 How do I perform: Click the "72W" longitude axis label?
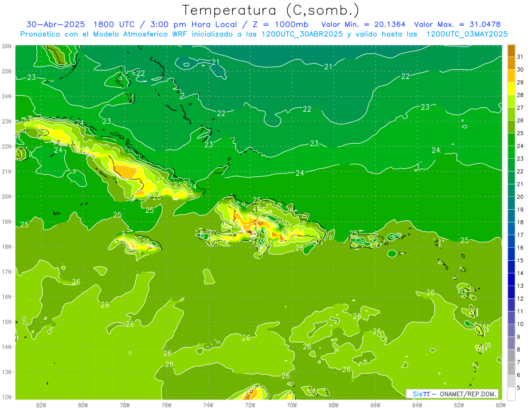pyautogui.click(x=250, y=404)
